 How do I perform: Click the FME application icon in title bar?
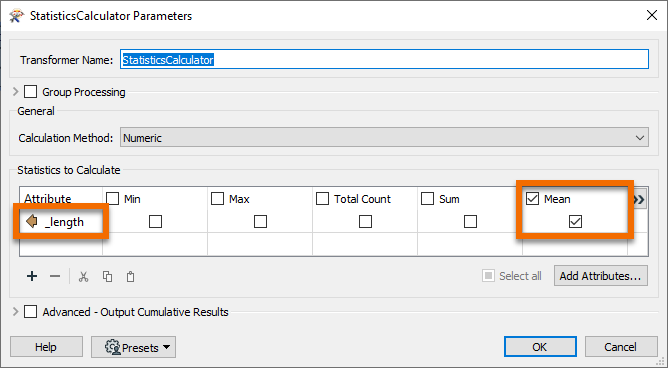(16, 16)
